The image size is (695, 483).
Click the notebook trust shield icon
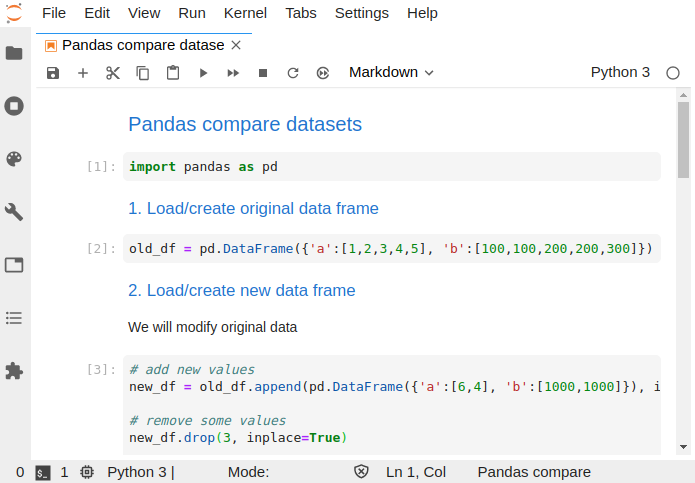[x=361, y=471]
